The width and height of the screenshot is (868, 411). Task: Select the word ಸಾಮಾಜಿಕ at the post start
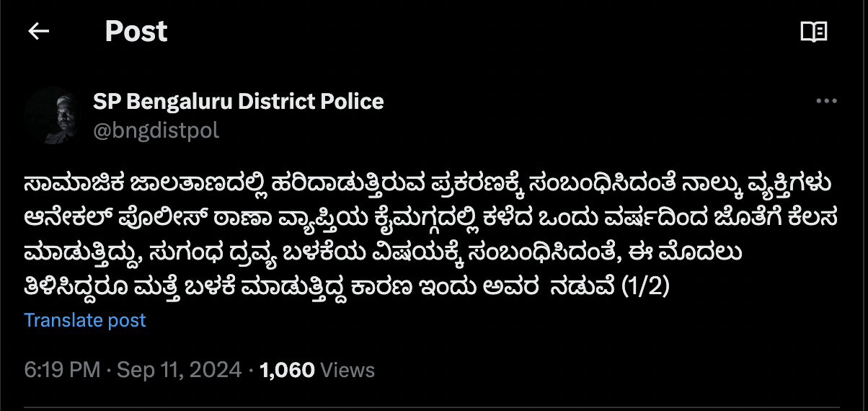(x=71, y=185)
